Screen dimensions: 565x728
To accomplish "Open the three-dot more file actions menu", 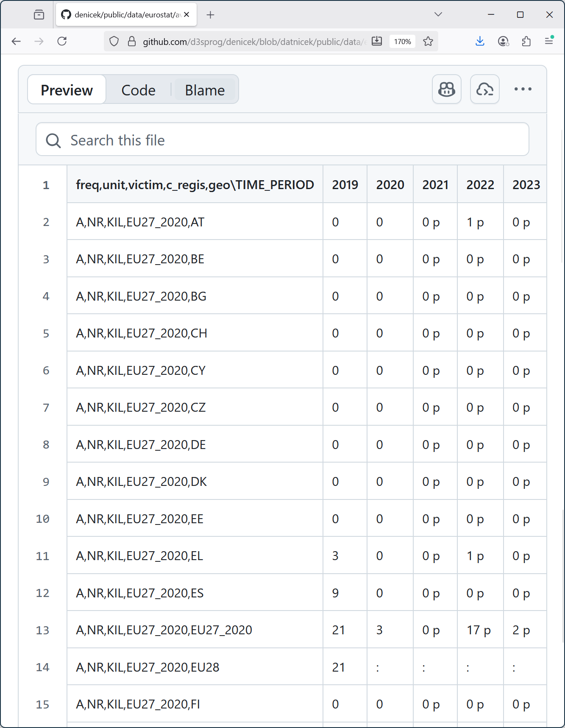I will coord(523,89).
